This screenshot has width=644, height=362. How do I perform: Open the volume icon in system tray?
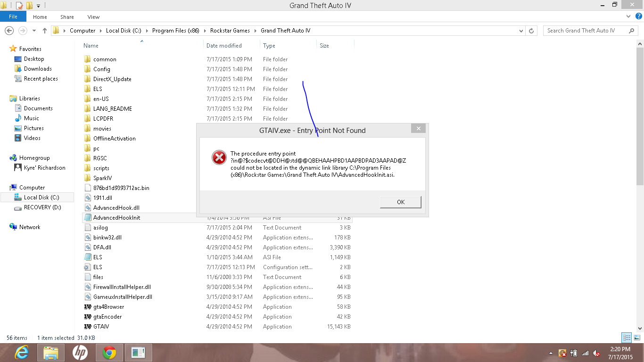coord(596,353)
